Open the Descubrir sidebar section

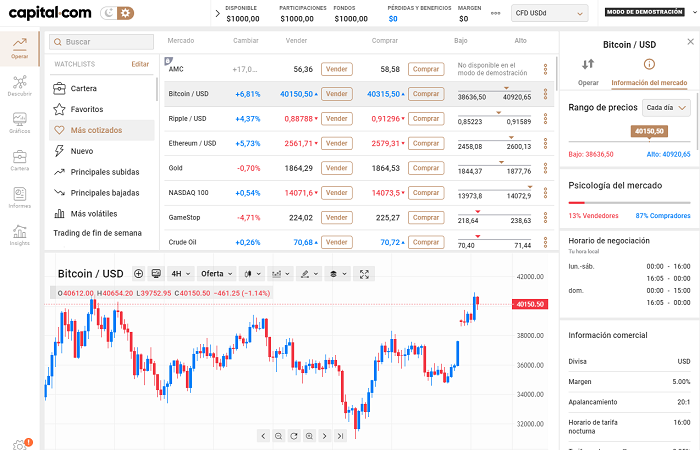coord(20,86)
